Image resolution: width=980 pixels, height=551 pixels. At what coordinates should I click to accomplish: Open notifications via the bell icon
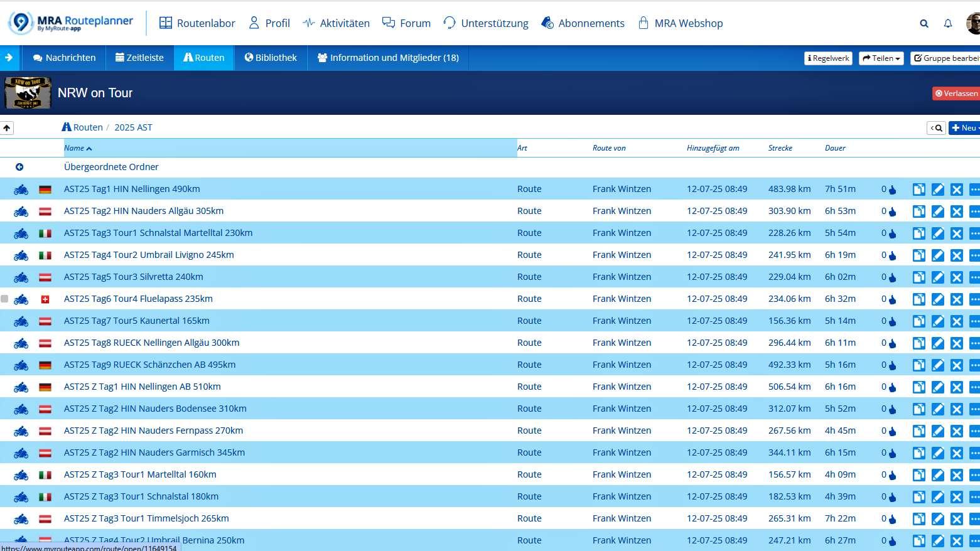(x=948, y=23)
